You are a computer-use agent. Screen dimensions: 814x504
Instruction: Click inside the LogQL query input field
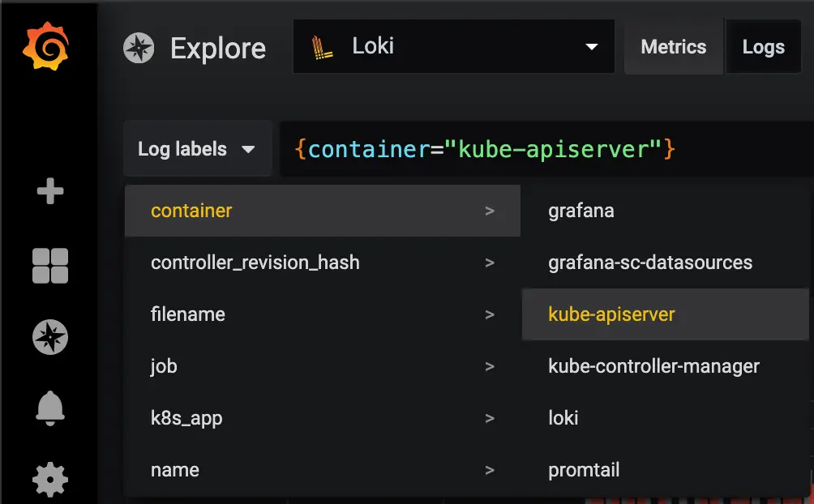click(486, 148)
